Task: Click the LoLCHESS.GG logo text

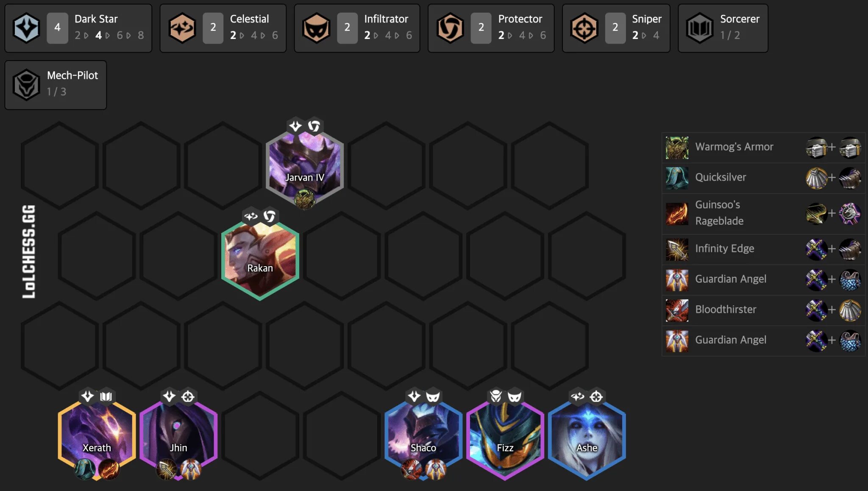Action: pyautogui.click(x=29, y=252)
